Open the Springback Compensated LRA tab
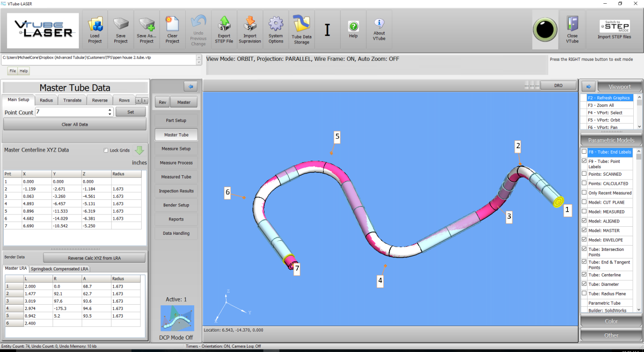 [x=60, y=269]
